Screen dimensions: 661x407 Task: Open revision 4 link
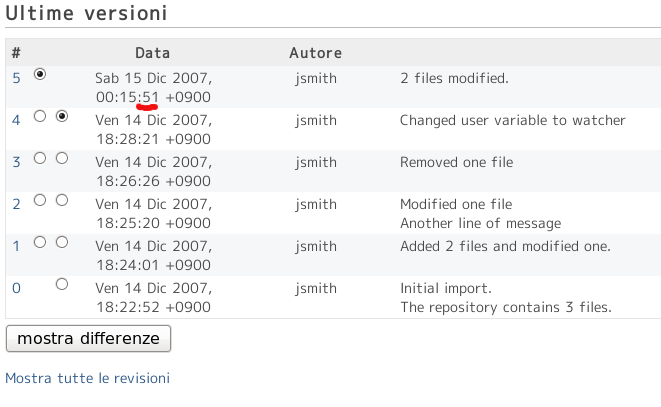pos(16,120)
